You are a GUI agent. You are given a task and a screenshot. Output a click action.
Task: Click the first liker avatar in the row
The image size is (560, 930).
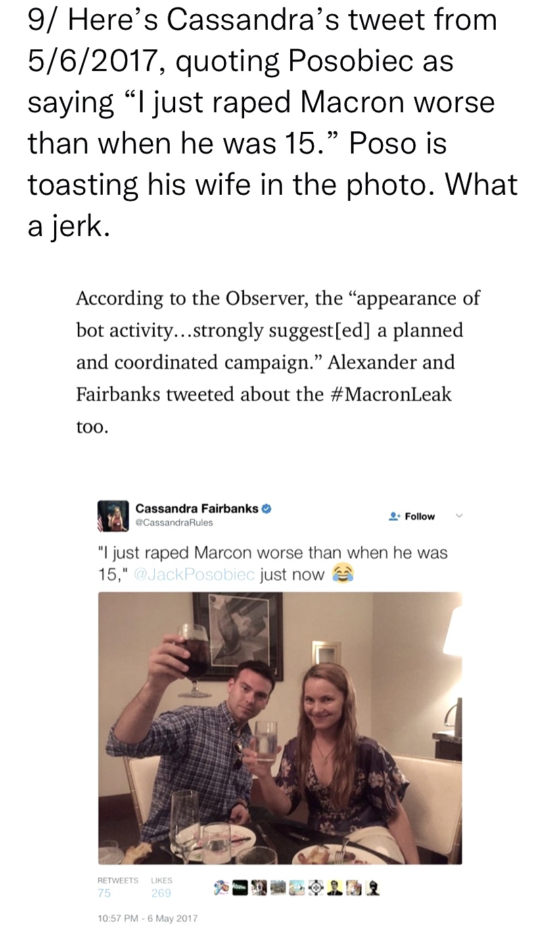coord(222,887)
